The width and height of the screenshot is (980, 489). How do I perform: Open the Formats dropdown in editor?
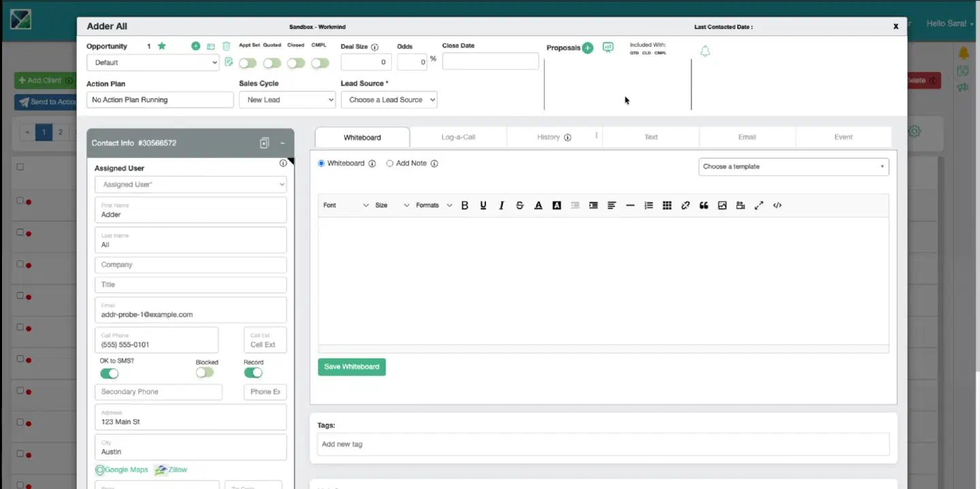pos(434,205)
